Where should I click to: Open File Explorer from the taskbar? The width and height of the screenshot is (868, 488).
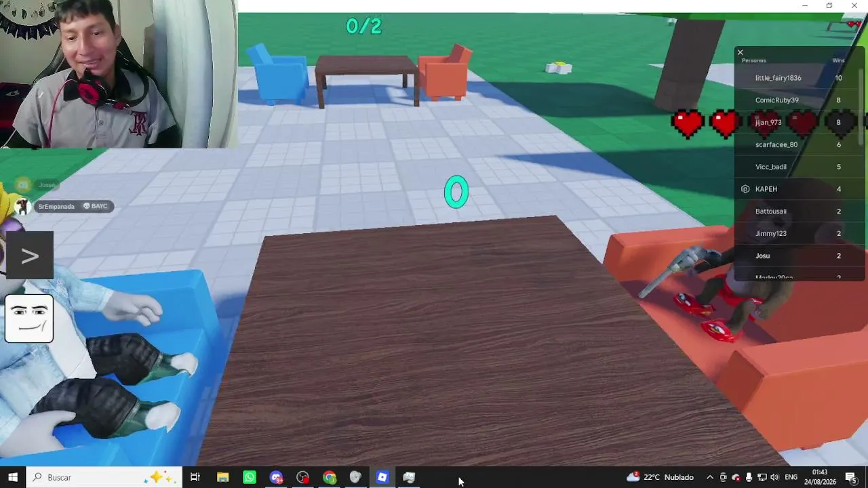(x=222, y=477)
